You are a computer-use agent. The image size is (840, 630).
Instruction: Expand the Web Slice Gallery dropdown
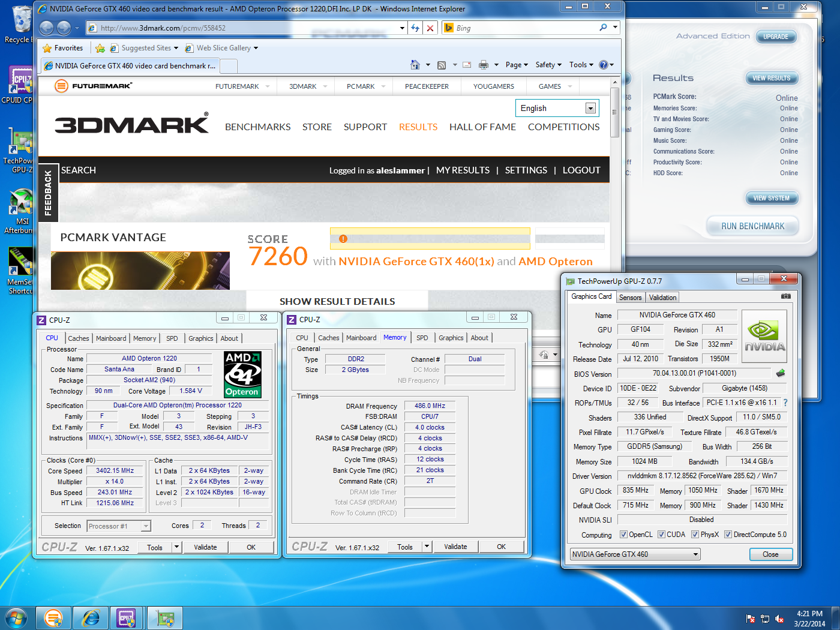pos(256,48)
